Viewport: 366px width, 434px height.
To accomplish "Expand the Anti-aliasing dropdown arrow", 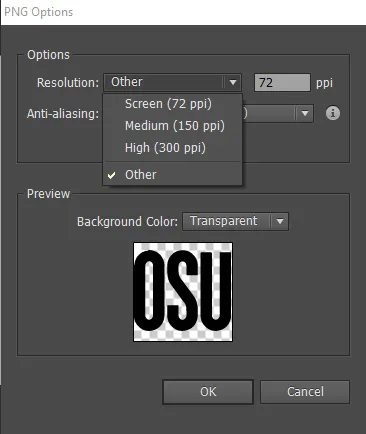I will pos(305,114).
